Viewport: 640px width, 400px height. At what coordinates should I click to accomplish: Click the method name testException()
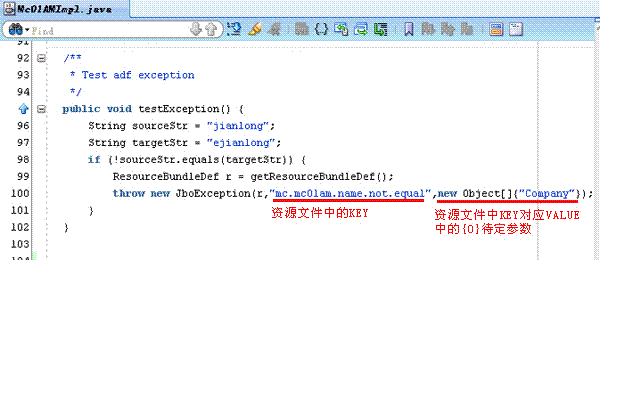pyautogui.click(x=184, y=109)
